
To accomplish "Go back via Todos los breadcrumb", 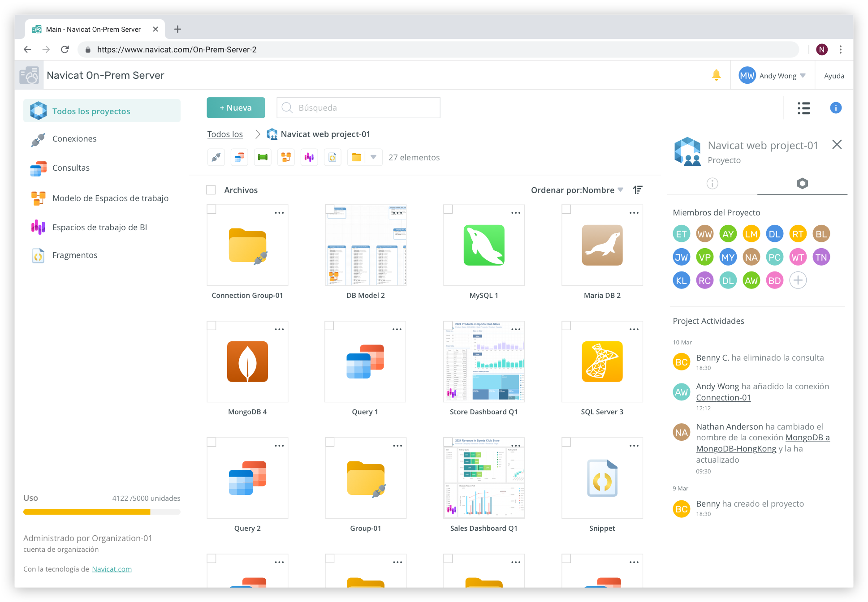I will click(x=225, y=134).
